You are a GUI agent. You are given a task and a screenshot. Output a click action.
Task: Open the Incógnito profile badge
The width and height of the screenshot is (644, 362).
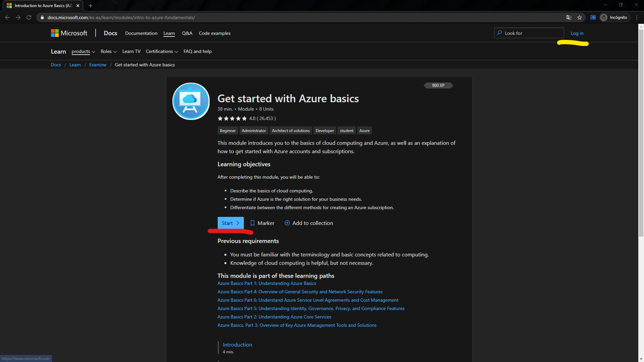coord(614,17)
